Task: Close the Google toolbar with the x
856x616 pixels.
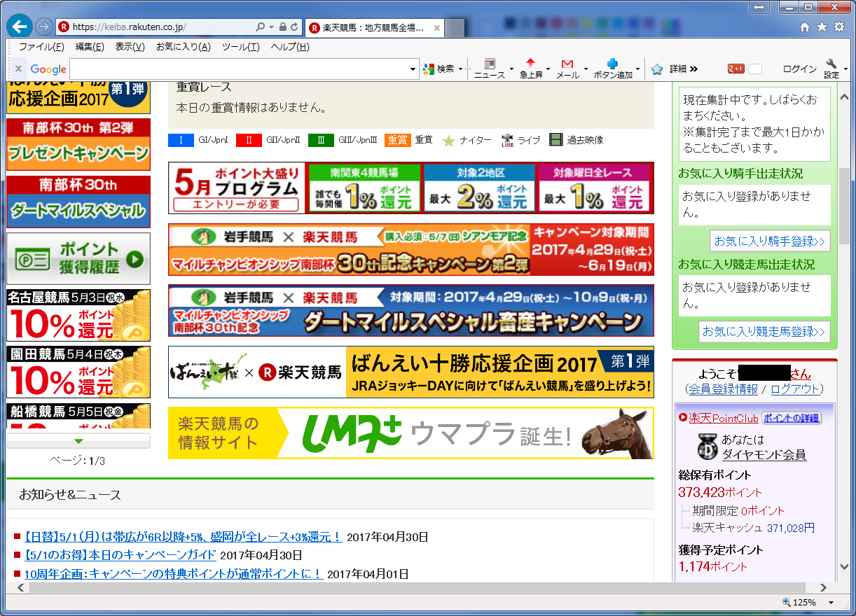Action: click(x=19, y=69)
